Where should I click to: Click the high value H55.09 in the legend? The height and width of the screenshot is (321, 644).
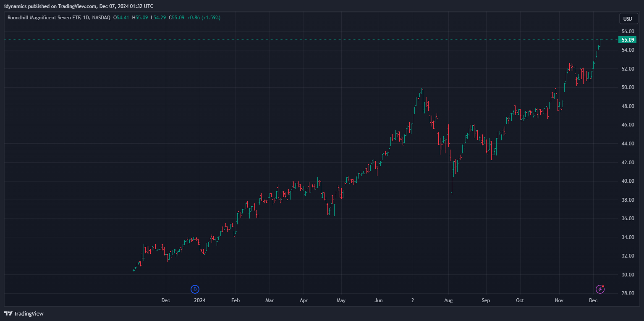pyautogui.click(x=140, y=18)
